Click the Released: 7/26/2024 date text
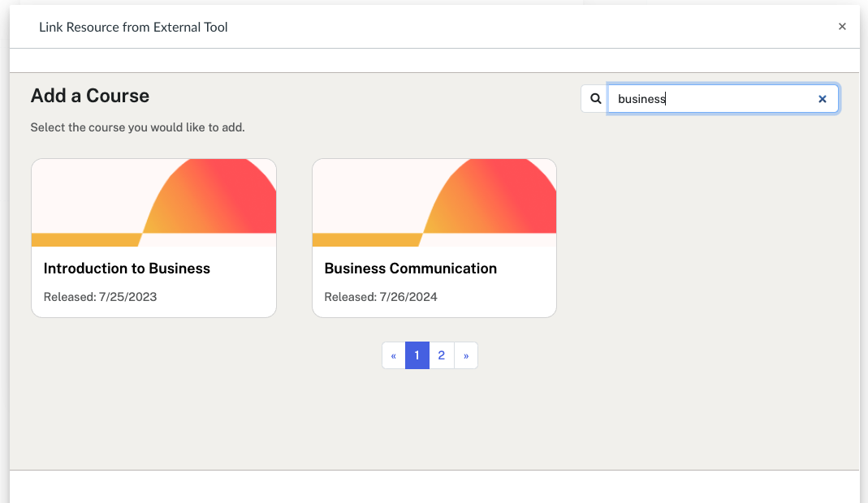 [381, 297]
